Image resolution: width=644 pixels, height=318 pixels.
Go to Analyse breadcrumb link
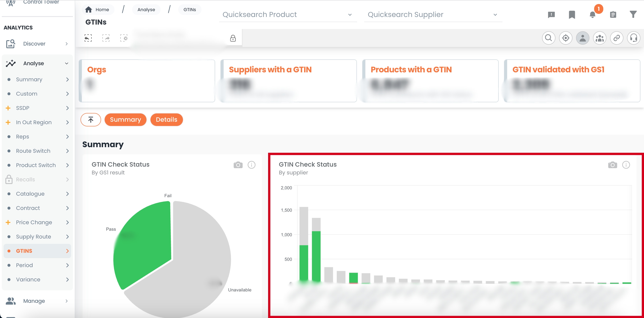(146, 9)
